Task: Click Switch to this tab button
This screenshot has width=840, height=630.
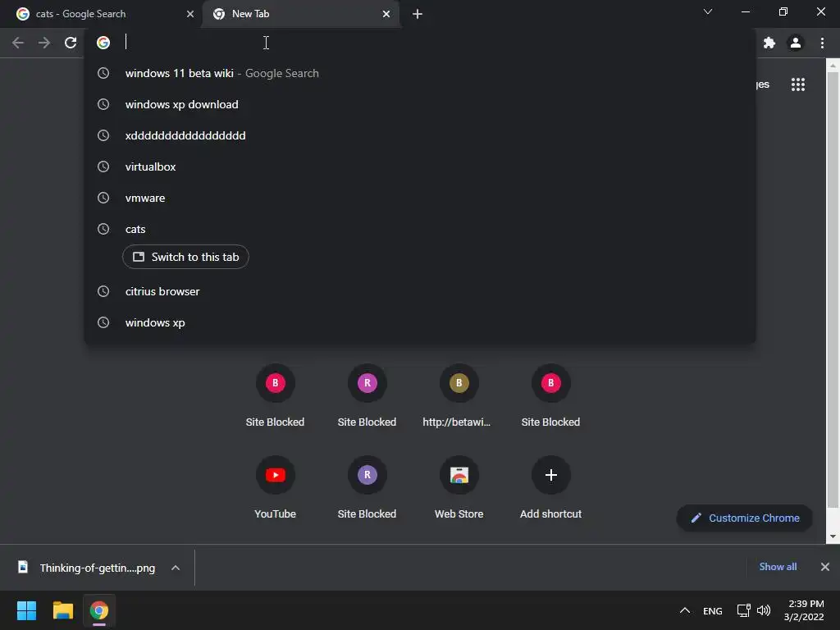Action: click(185, 257)
